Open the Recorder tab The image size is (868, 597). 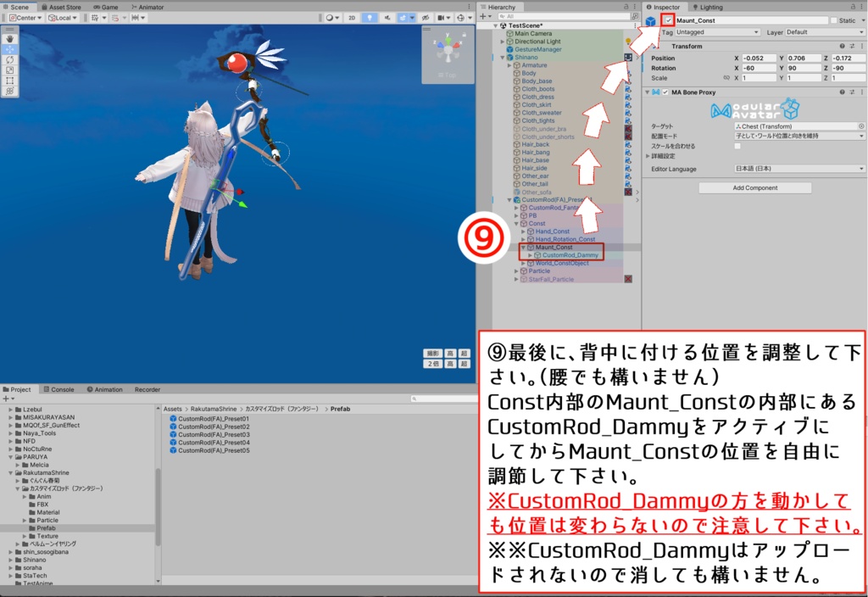click(x=147, y=389)
